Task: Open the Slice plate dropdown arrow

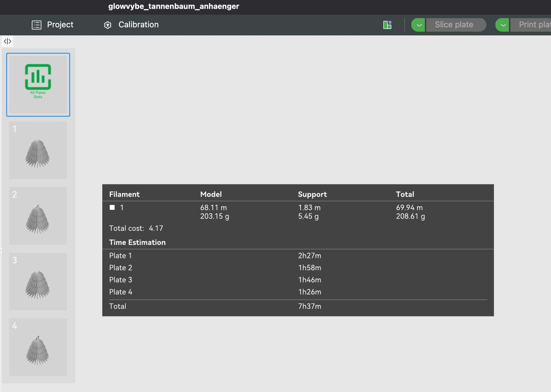Action: pos(418,25)
